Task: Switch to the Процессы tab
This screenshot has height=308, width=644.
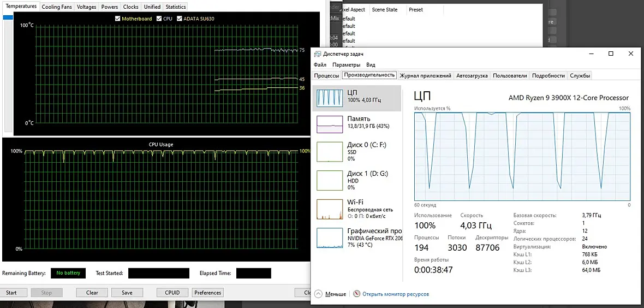Action: 326,76
